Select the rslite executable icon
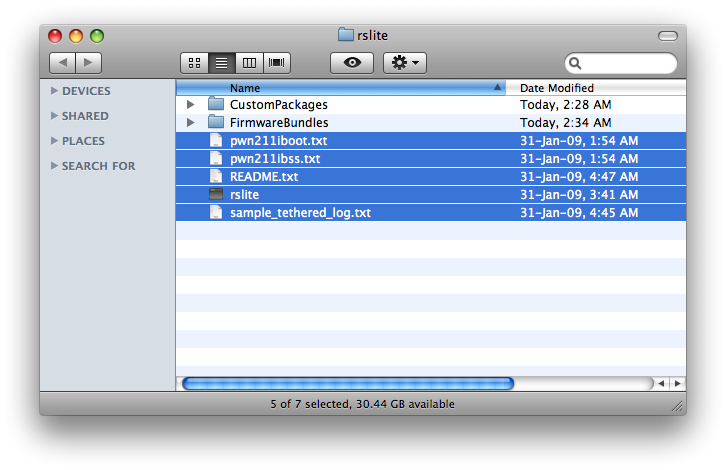Screen dimensions: 726x470 (216, 195)
